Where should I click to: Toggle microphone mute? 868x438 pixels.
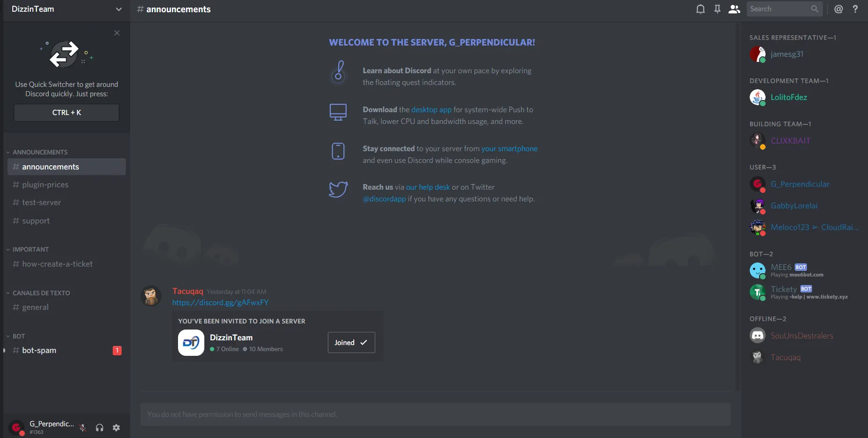83,427
